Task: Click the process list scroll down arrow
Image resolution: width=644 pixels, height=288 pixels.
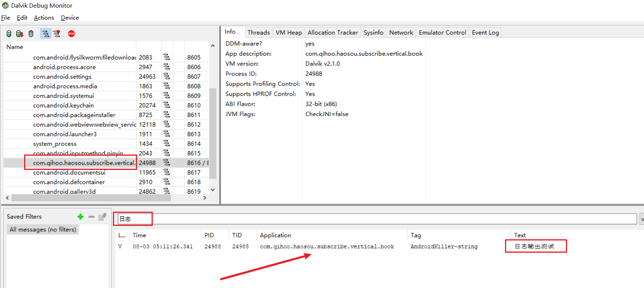Action: pyautogui.click(x=213, y=189)
